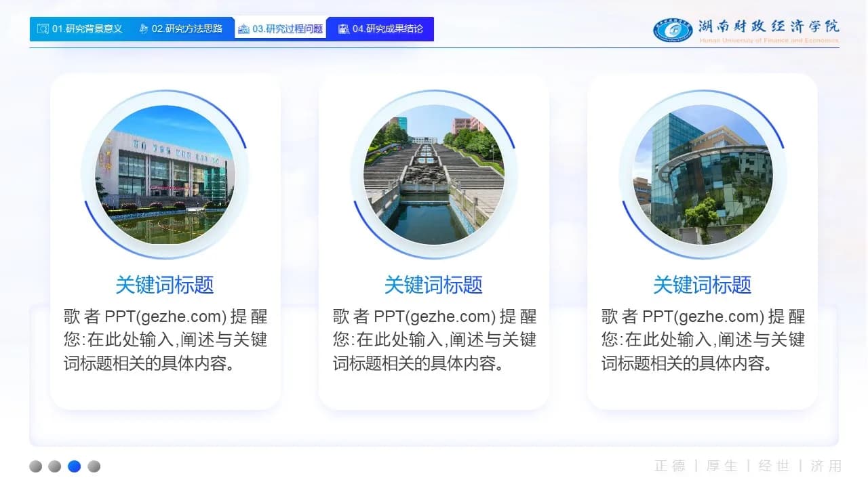Click the motto word 济用

(x=826, y=466)
